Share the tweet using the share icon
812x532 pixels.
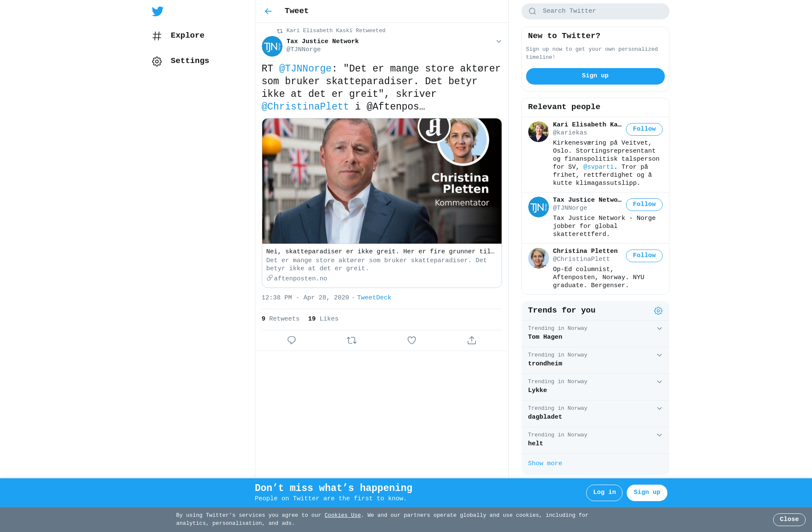pyautogui.click(x=472, y=340)
